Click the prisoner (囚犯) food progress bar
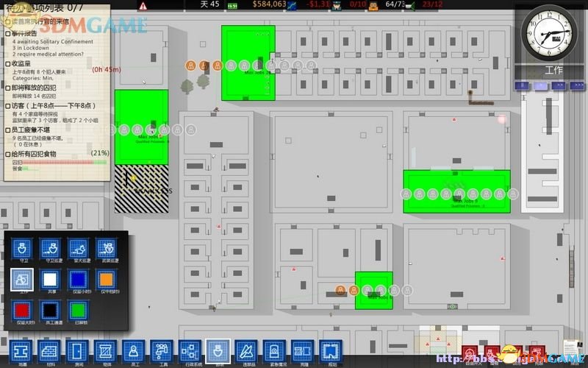 [65, 162]
